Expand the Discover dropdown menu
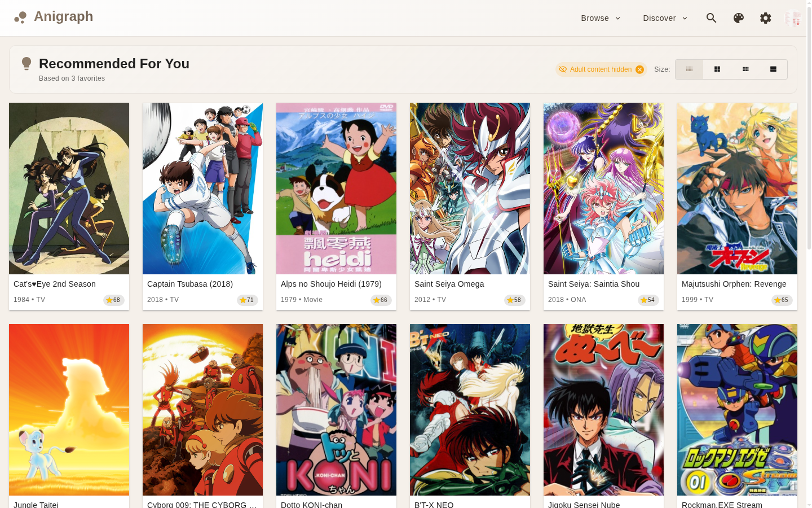812x508 pixels. (665, 18)
